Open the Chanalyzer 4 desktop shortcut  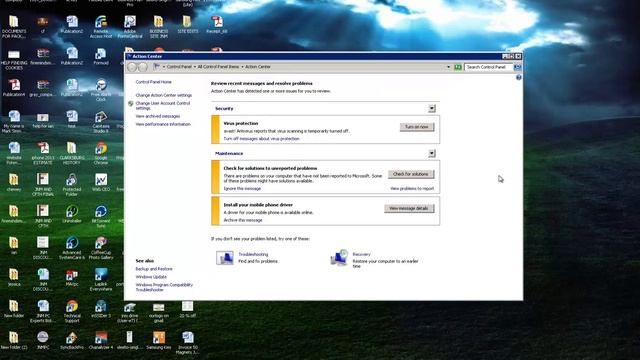(x=101, y=341)
